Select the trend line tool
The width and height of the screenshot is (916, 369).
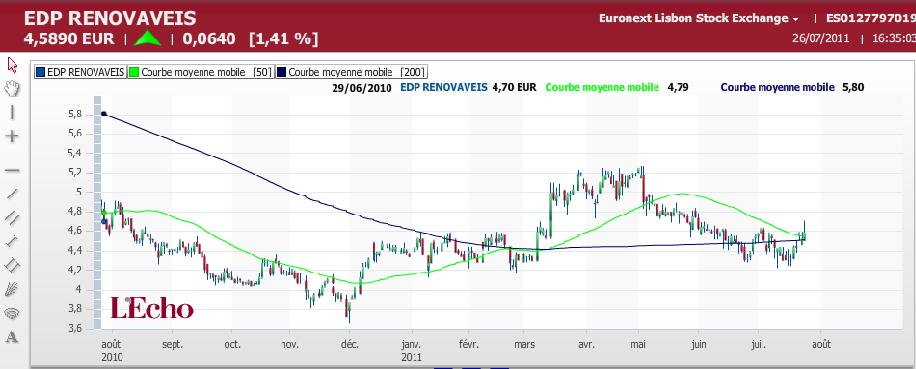pyautogui.click(x=12, y=193)
